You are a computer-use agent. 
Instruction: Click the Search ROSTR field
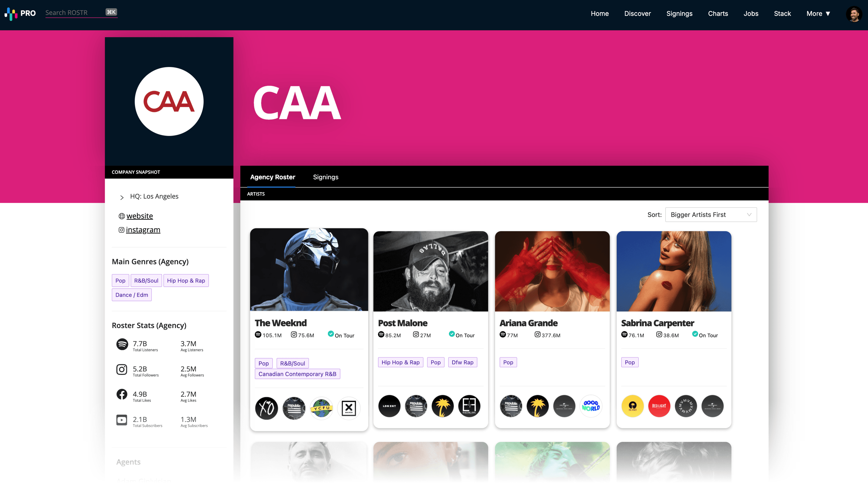[x=81, y=12]
